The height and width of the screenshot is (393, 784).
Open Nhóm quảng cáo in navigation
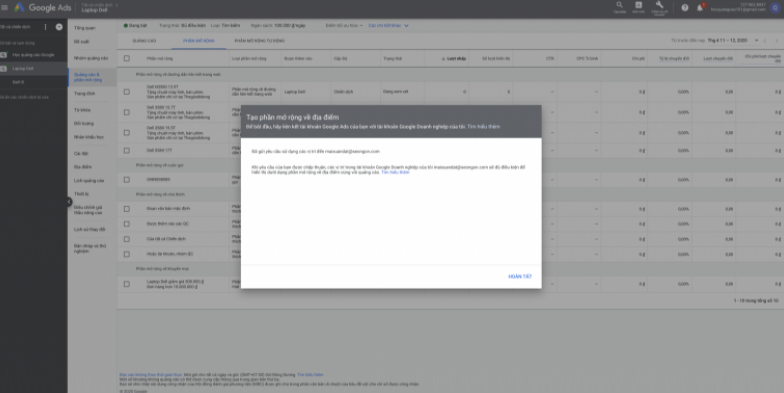coord(91,58)
